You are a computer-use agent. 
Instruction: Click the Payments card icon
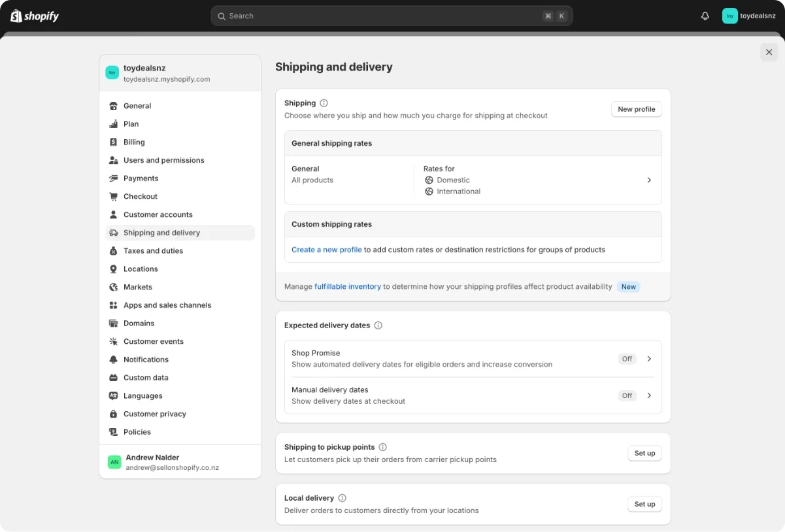click(113, 178)
